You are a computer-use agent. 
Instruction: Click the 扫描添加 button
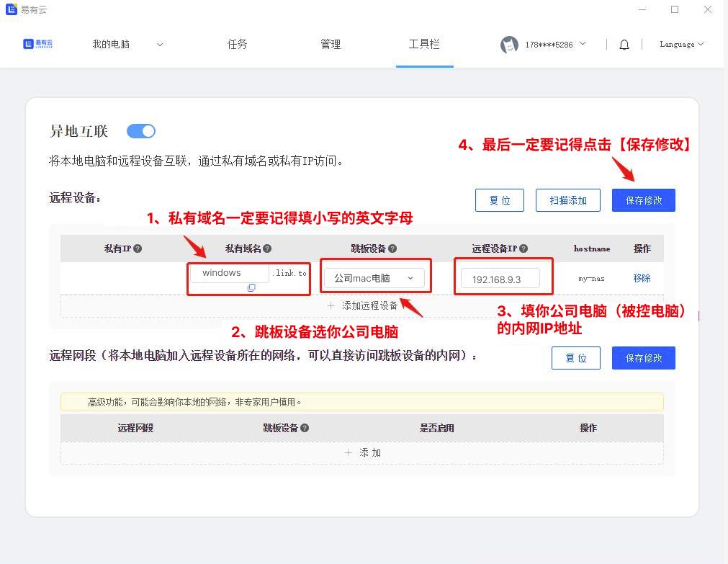point(568,200)
